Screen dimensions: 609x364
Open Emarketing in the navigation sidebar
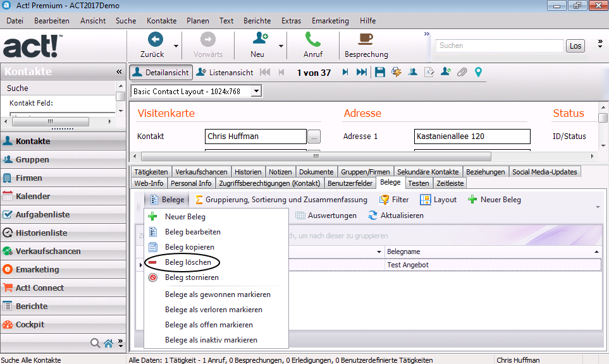point(63,269)
